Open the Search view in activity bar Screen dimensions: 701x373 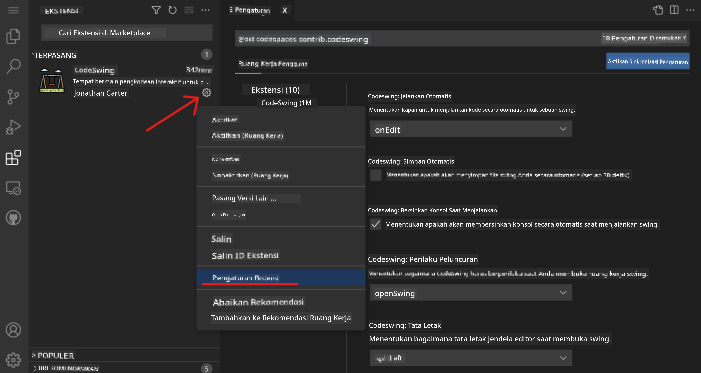pos(13,67)
